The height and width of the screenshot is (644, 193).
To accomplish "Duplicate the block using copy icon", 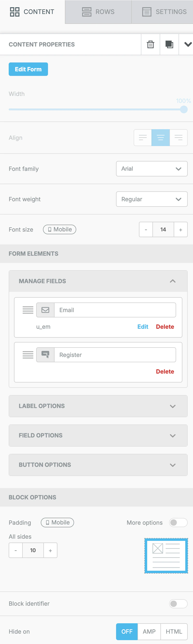I will [x=169, y=44].
